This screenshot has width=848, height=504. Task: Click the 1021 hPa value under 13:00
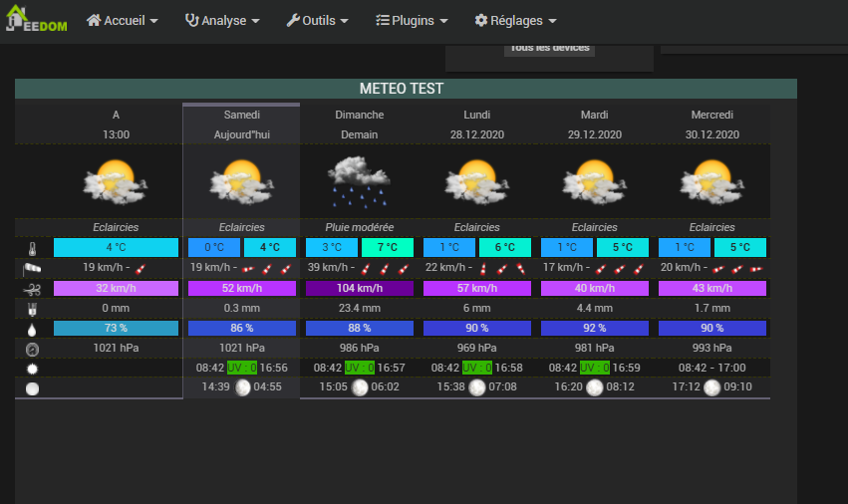coord(116,348)
